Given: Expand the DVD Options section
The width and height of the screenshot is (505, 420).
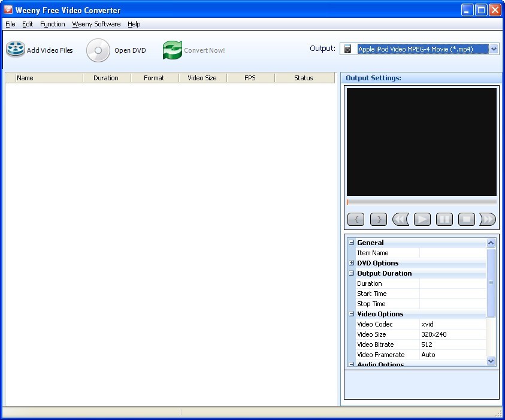Looking at the screenshot, I should point(351,263).
